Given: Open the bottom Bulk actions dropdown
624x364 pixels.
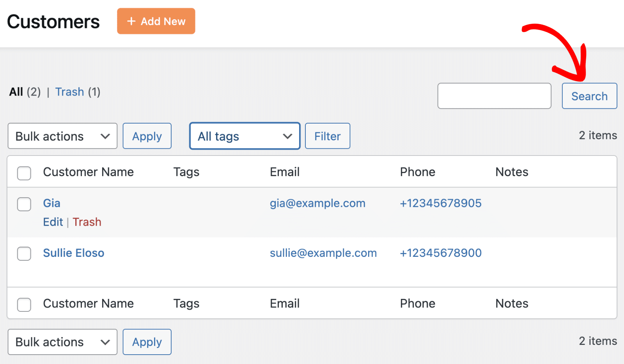Looking at the screenshot, I should (x=62, y=342).
